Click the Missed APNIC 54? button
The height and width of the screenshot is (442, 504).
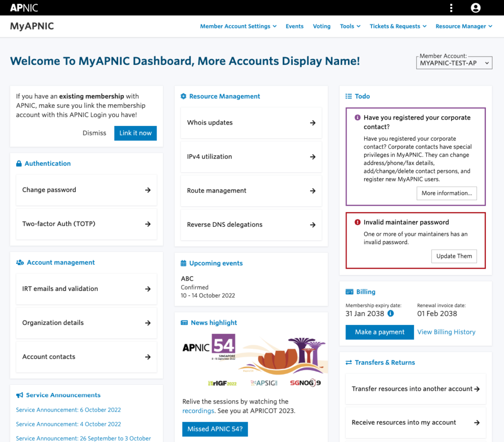click(215, 429)
